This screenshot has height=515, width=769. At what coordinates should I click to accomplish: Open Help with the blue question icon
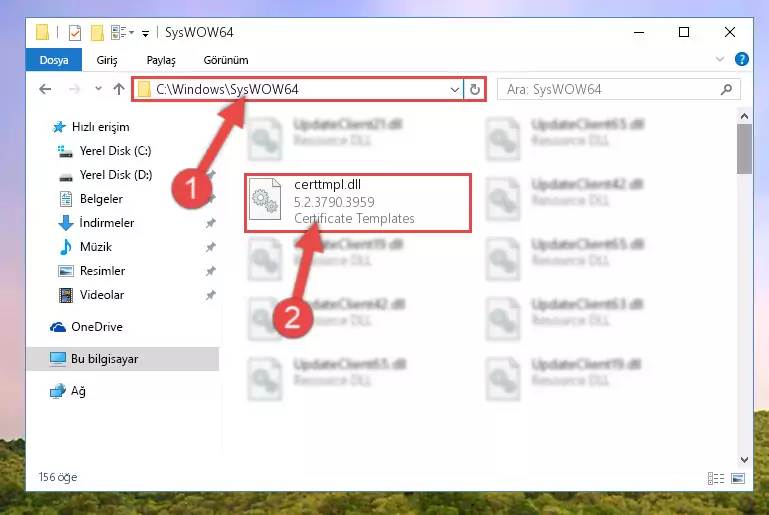tap(742, 59)
